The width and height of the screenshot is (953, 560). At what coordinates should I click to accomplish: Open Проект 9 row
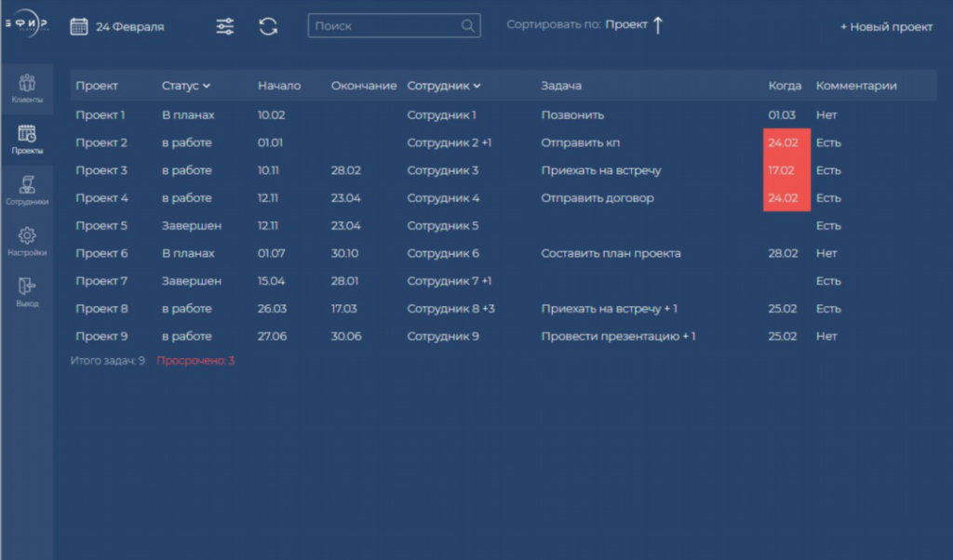pyautogui.click(x=503, y=336)
